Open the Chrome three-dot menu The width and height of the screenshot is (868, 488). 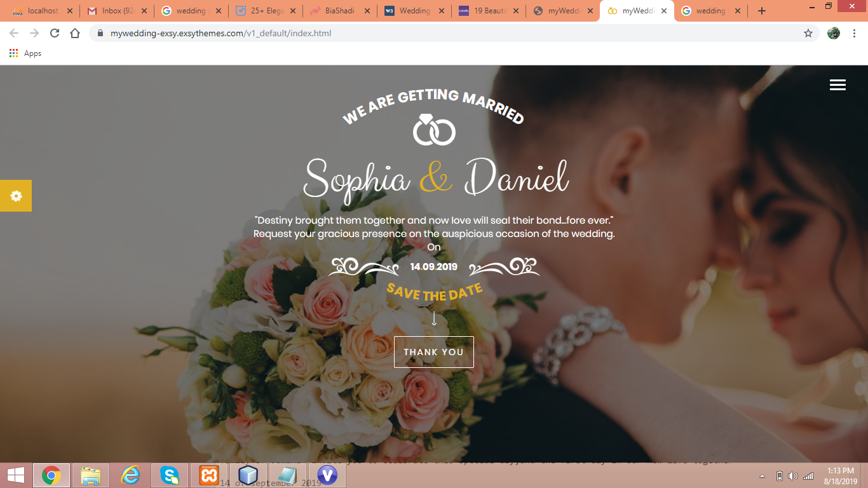click(x=855, y=33)
